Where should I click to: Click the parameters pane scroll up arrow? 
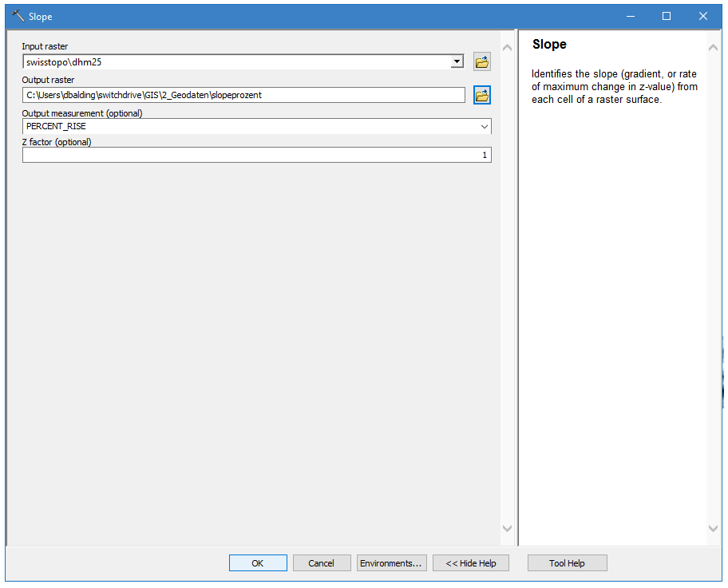point(507,46)
